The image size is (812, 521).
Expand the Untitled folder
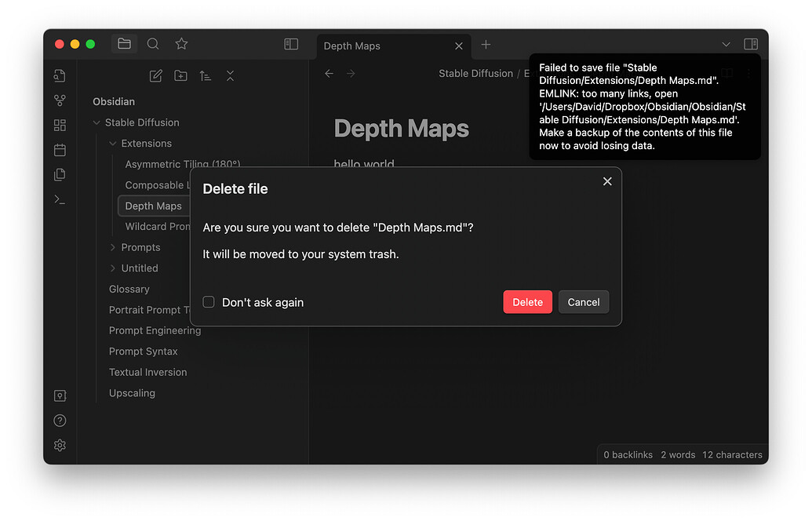point(112,268)
